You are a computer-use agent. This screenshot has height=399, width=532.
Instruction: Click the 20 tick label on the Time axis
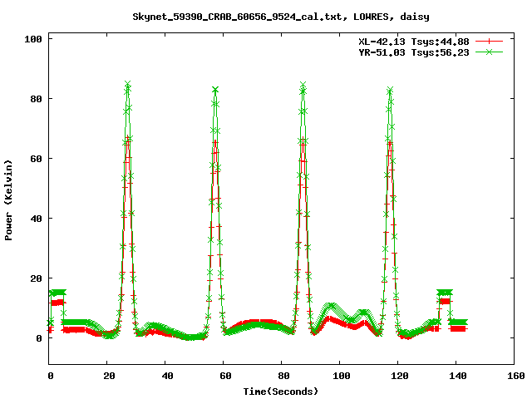coord(109,376)
